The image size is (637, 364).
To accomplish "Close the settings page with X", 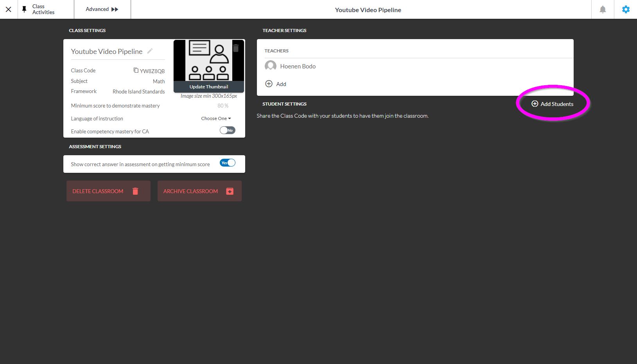I will coord(9,9).
